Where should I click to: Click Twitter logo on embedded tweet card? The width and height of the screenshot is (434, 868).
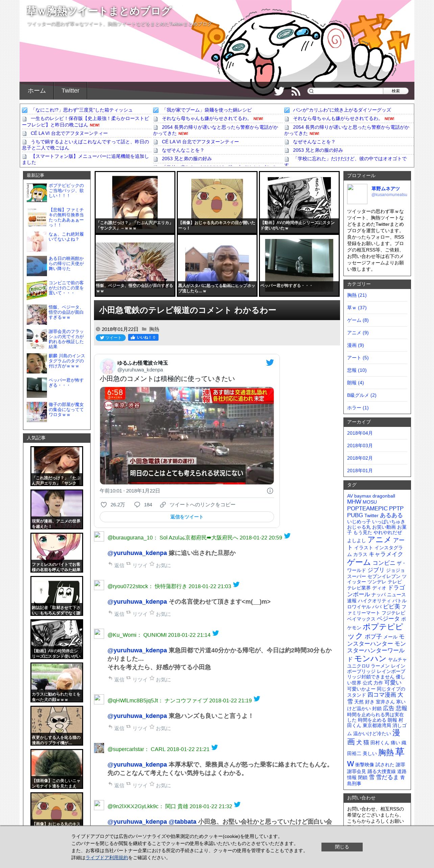(x=270, y=362)
